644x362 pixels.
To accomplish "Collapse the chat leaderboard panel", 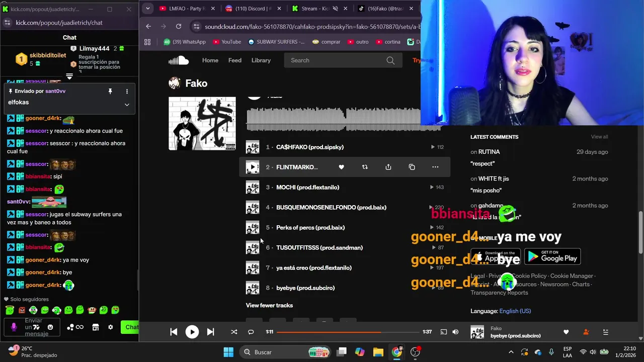I will click(x=69, y=76).
